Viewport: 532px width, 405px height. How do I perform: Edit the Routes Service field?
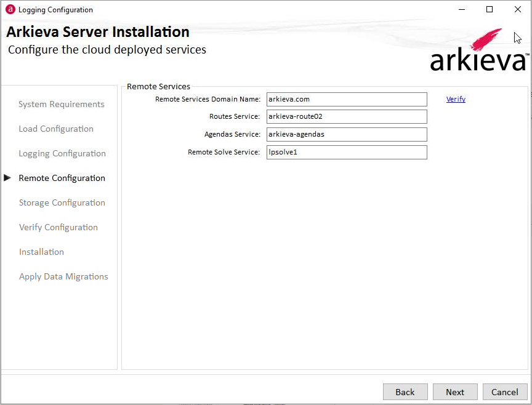(347, 117)
